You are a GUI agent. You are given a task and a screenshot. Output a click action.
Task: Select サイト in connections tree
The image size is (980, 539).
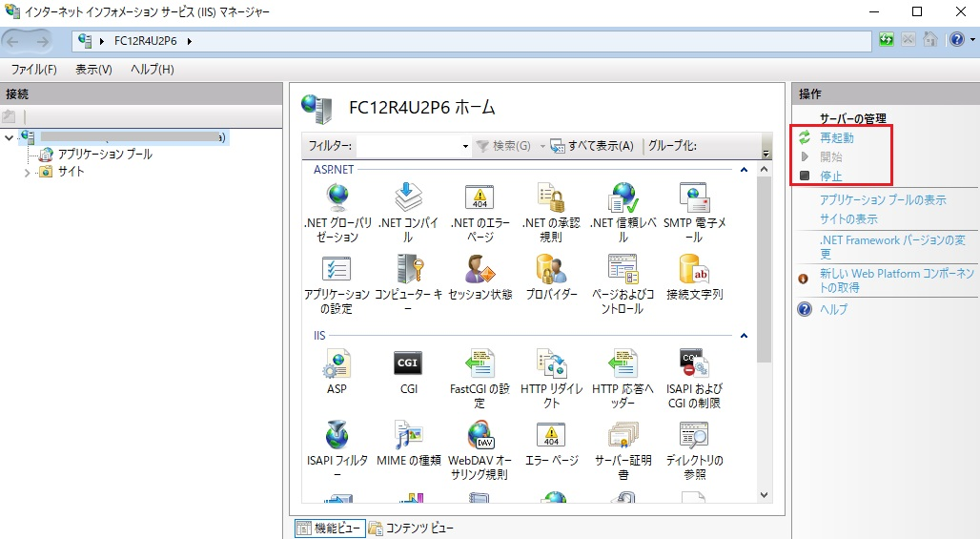pos(71,172)
